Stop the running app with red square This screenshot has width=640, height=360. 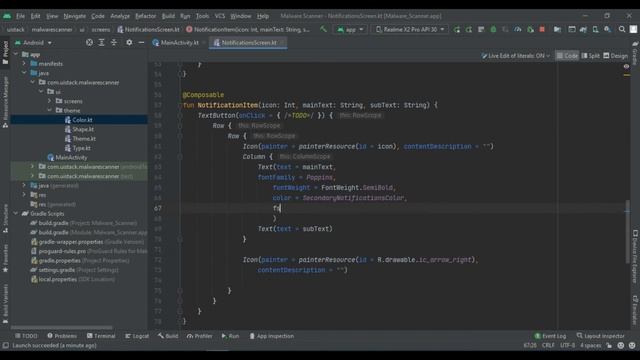(x=542, y=29)
